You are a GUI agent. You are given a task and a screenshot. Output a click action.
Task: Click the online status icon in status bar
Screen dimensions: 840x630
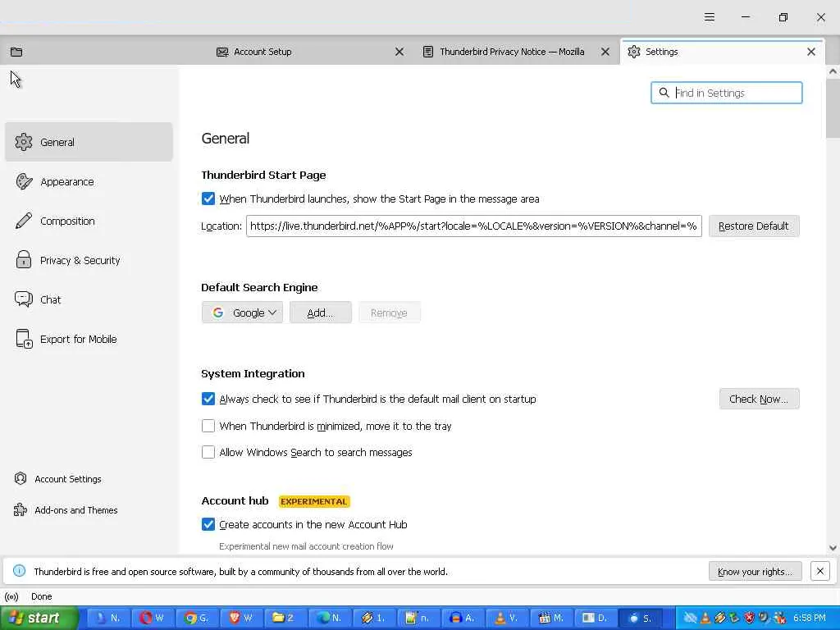pos(11,596)
